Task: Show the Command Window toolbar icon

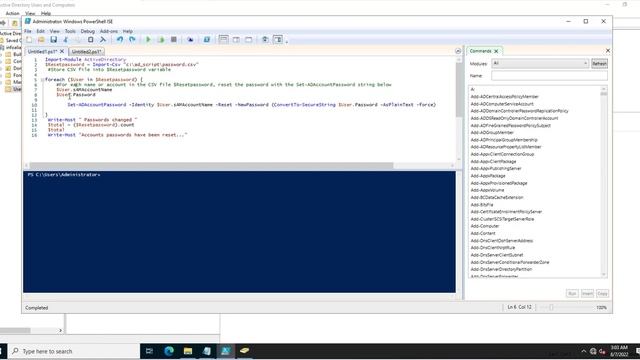Action: (x=265, y=40)
